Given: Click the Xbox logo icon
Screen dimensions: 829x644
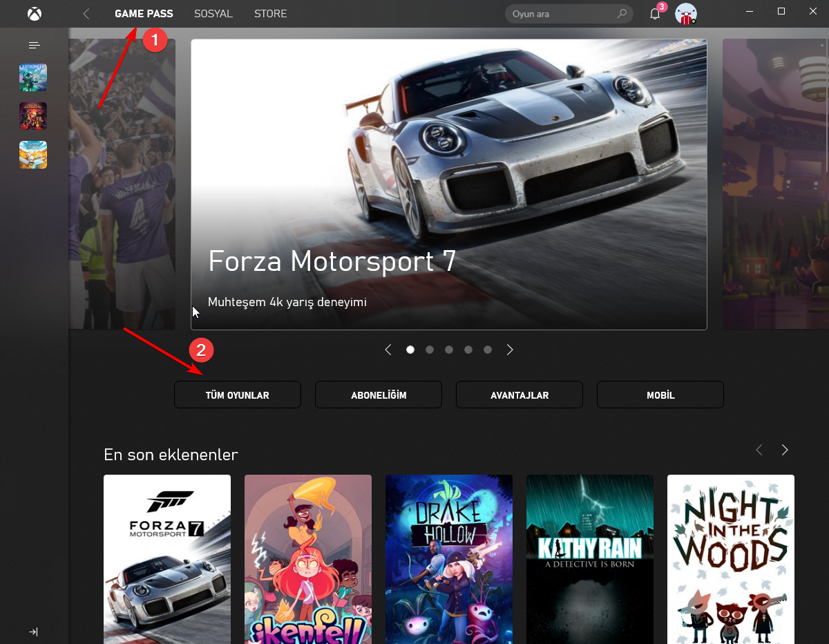Looking at the screenshot, I should [34, 13].
